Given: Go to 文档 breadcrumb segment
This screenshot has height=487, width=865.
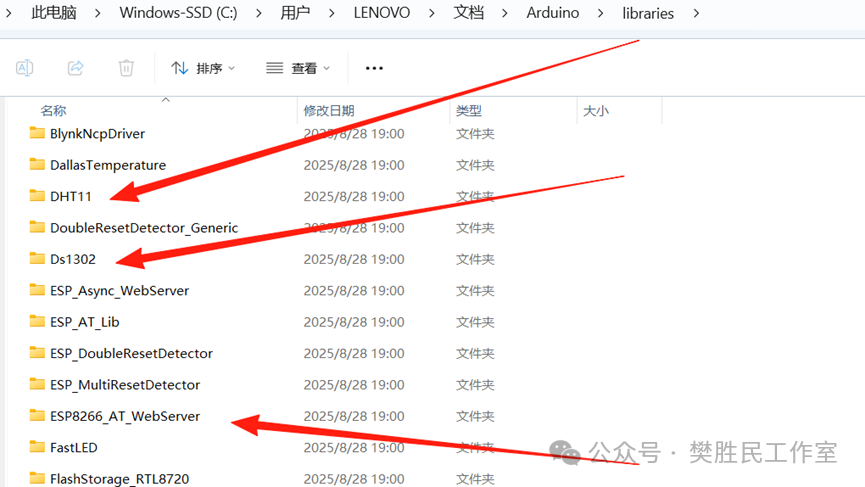Looking at the screenshot, I should point(468,13).
